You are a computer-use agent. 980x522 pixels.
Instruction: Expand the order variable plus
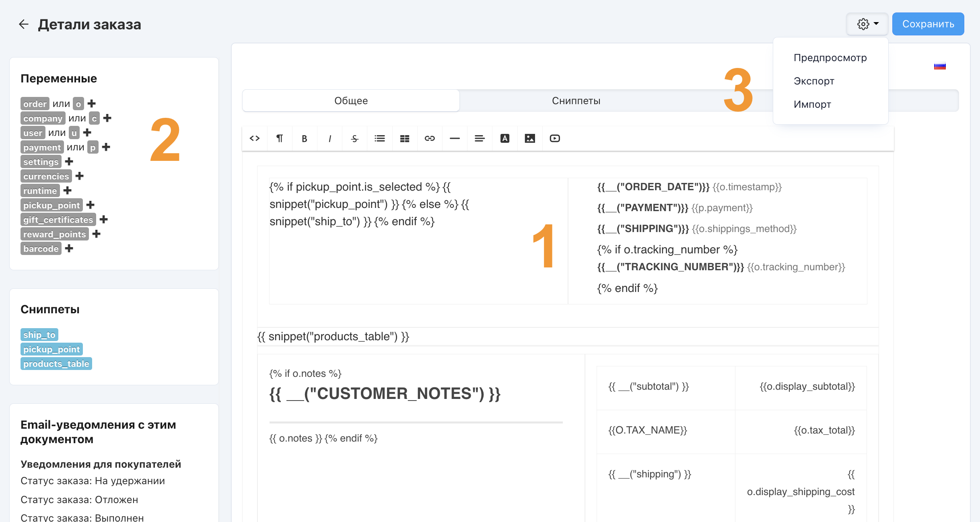(x=92, y=103)
